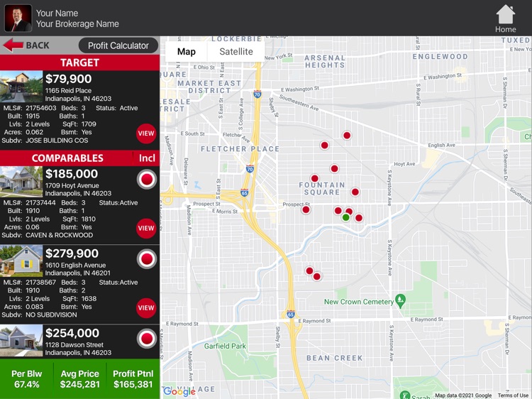The image size is (532, 399).
Task: Toggle inclusion of 1610 English Avenue comparable
Action: pyautogui.click(x=147, y=258)
